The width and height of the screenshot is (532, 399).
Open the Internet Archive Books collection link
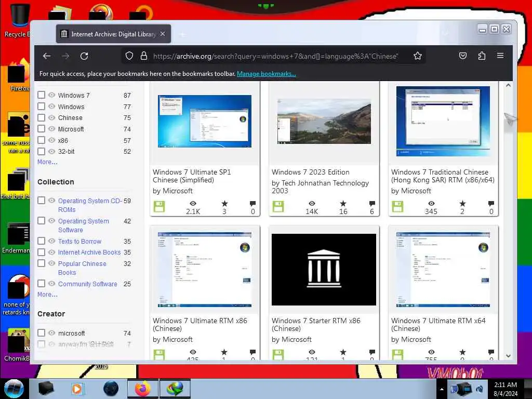[x=89, y=252]
